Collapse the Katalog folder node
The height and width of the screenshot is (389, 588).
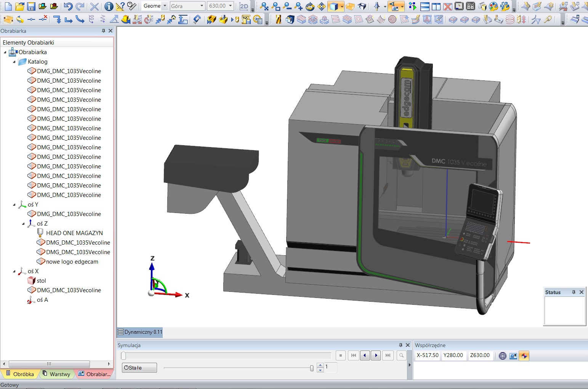coord(14,62)
